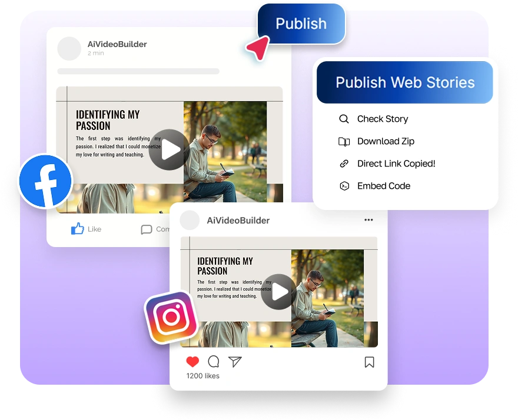Click the Instagram logo icon
The height and width of the screenshot is (420, 518).
pyautogui.click(x=171, y=317)
